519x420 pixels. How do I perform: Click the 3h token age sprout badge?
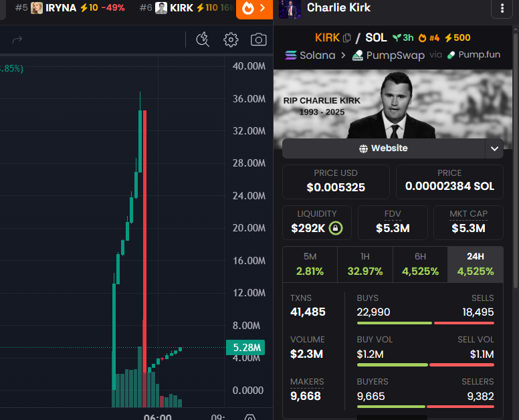(x=403, y=37)
